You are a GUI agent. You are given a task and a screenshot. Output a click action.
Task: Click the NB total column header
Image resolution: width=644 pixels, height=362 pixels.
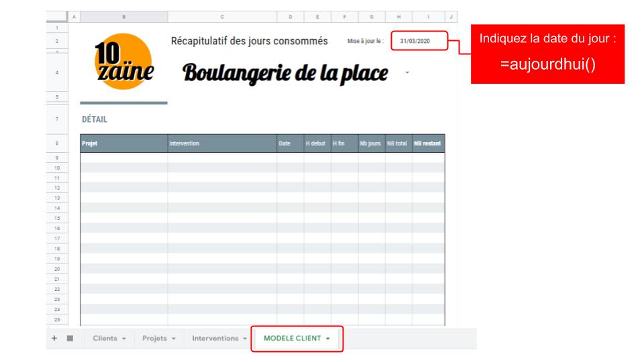tap(398, 143)
